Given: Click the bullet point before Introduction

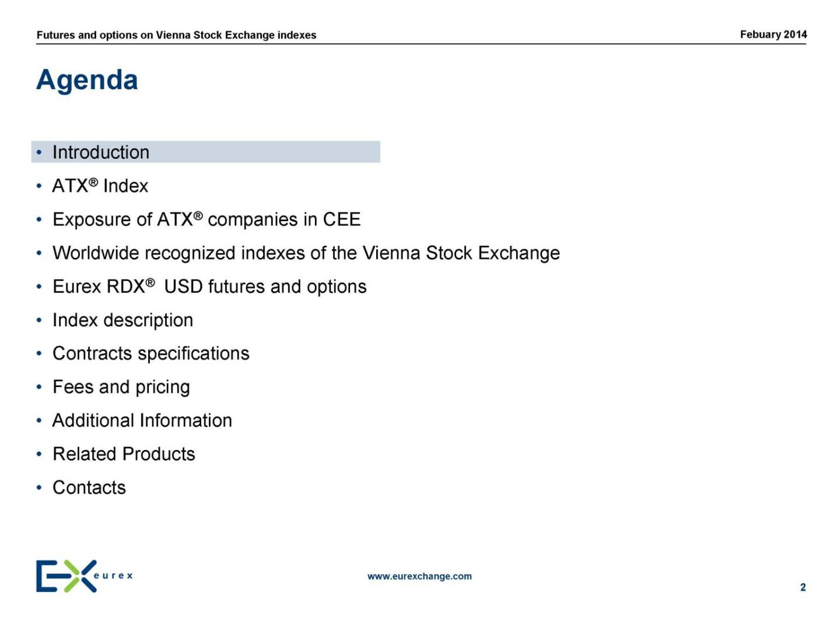Looking at the screenshot, I should pos(39,153).
